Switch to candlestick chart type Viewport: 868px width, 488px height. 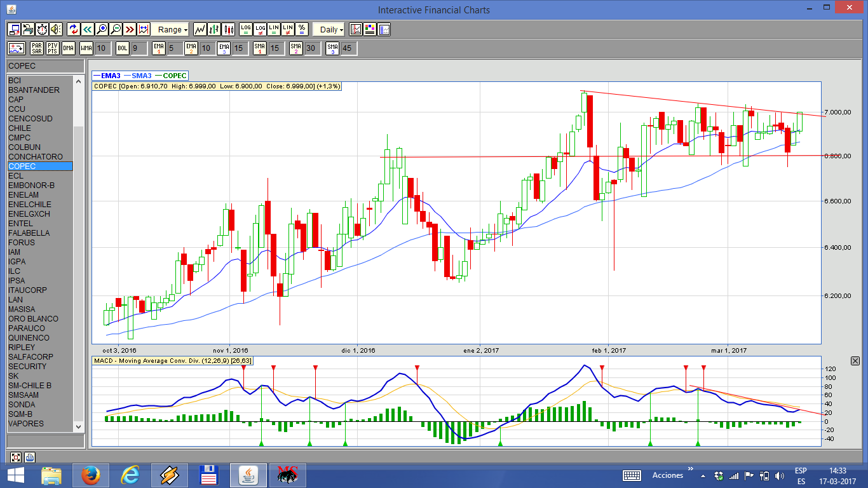click(x=229, y=29)
